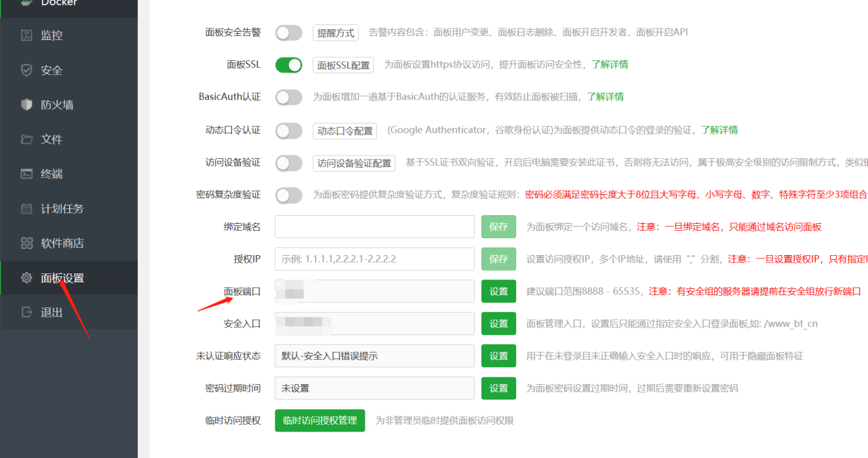868x458 pixels.
Task: Save the 授权IP setting
Action: tap(498, 259)
